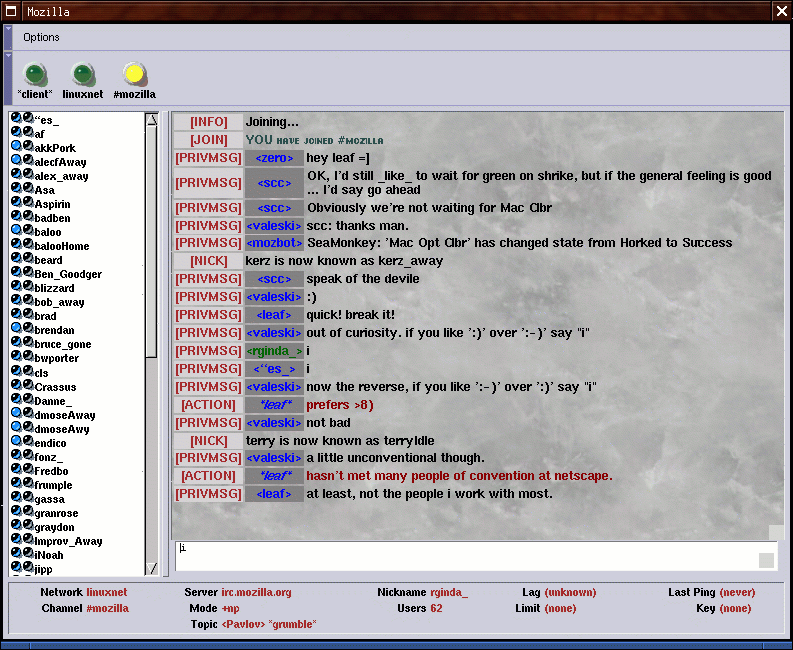Image resolution: width=793 pixels, height=650 pixels.
Task: Click the voice status icon next to Danne_
Action: pos(28,400)
